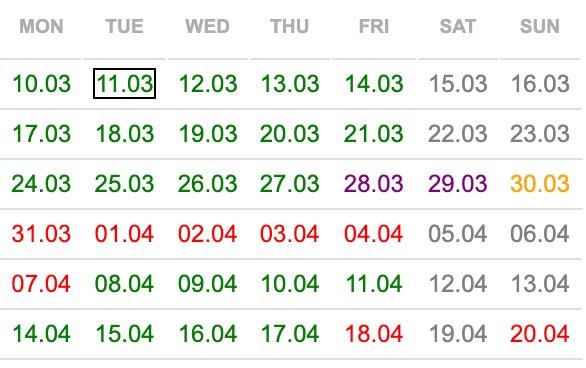The image size is (586, 368).
Task: Click red Friday 18.04
Action: click(374, 334)
